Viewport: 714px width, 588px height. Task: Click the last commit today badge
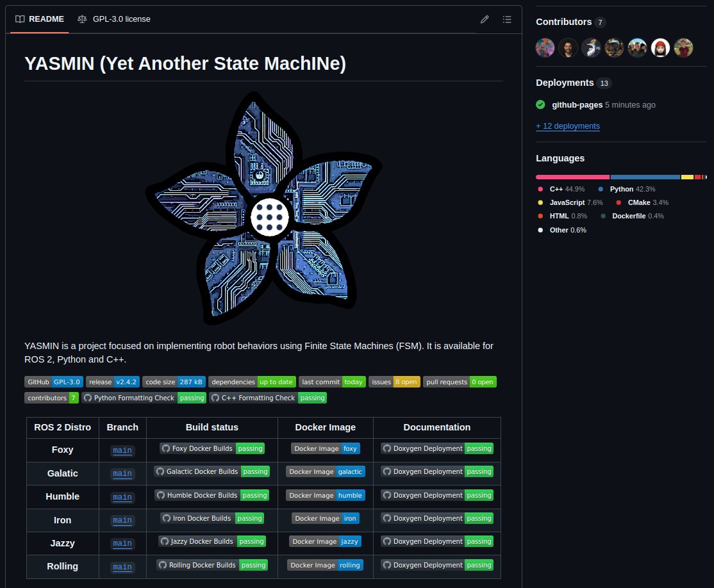coord(333,382)
